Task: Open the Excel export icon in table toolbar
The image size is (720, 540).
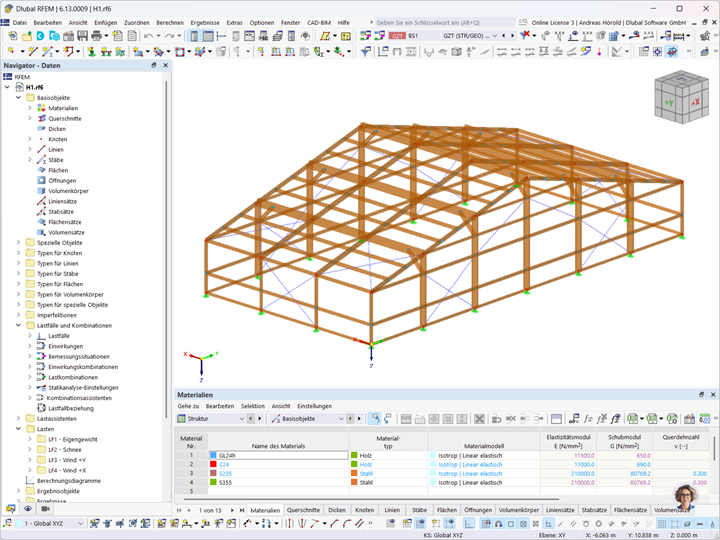Action: 632,418
